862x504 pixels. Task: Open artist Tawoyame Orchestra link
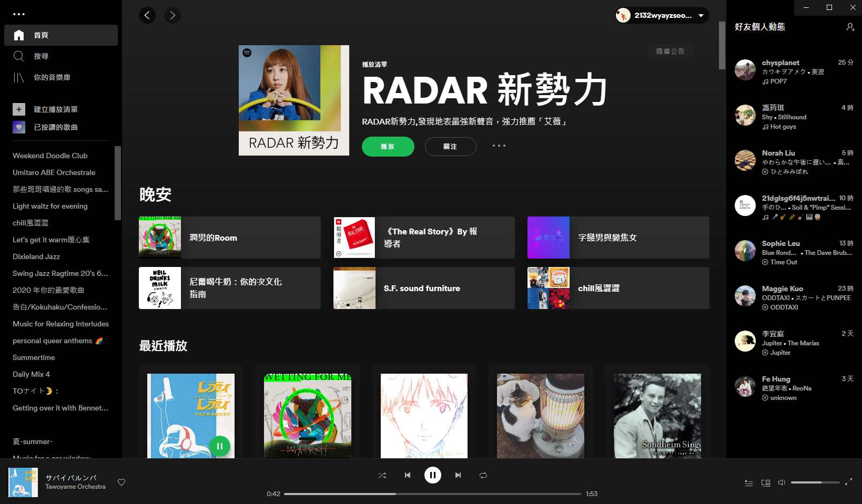(x=75, y=487)
